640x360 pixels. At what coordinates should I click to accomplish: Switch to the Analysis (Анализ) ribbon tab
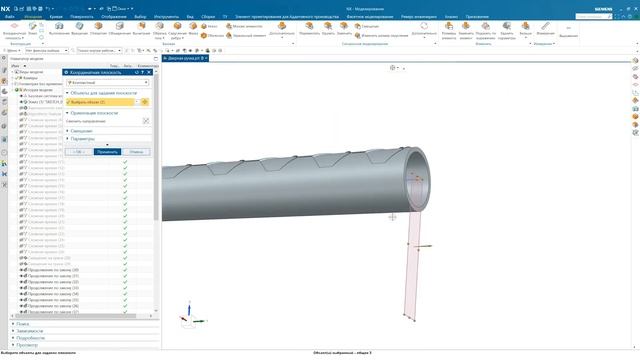(451, 17)
